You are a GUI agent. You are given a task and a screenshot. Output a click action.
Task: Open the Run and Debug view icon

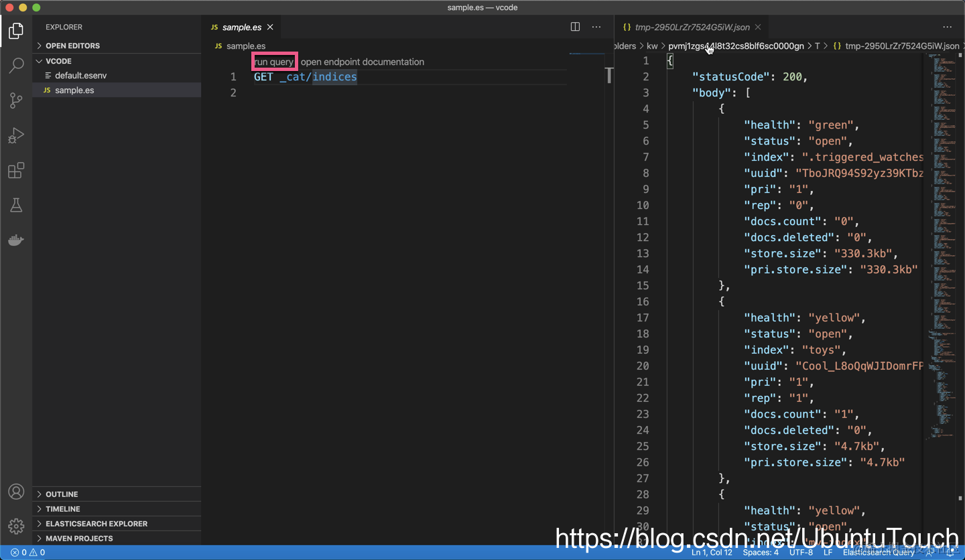tap(16, 135)
